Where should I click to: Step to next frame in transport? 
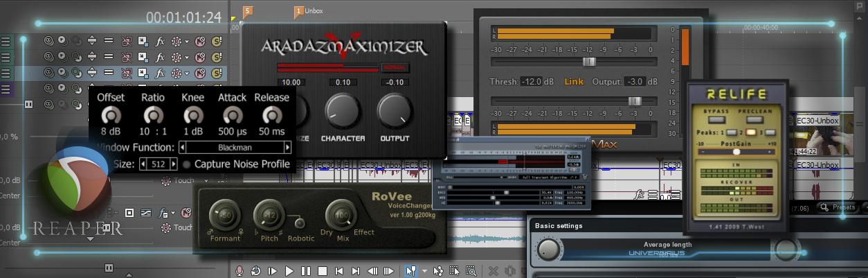[389, 271]
